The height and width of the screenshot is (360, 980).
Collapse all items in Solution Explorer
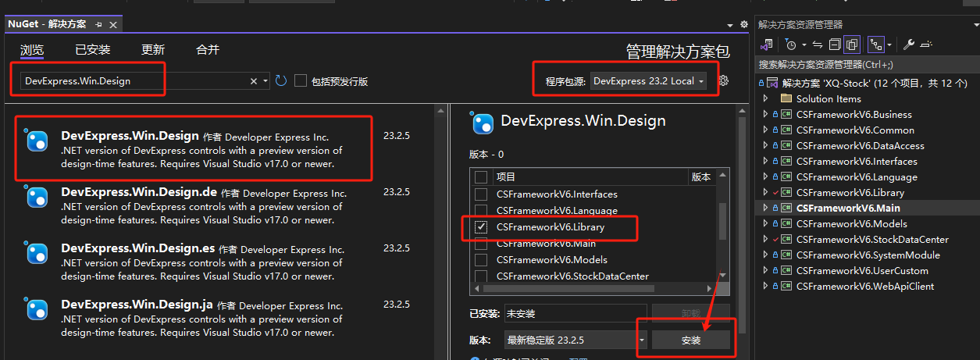coord(835,45)
